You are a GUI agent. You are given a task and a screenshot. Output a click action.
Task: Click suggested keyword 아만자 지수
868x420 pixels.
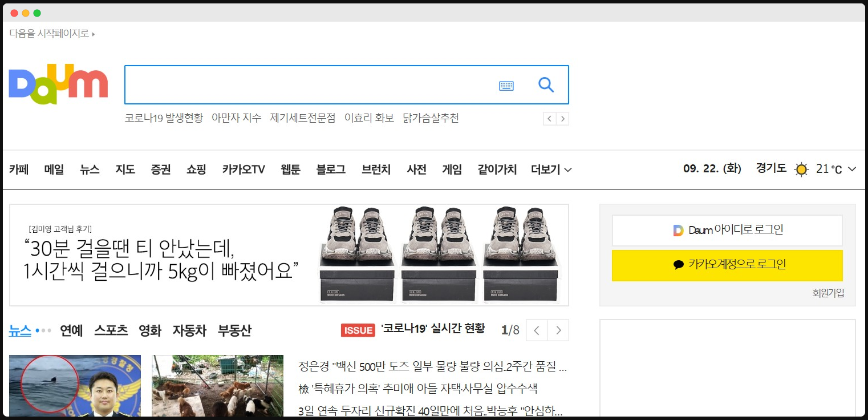click(x=236, y=118)
